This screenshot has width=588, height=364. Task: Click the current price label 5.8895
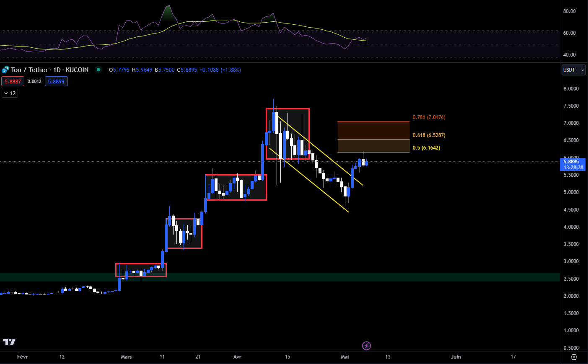click(x=572, y=161)
